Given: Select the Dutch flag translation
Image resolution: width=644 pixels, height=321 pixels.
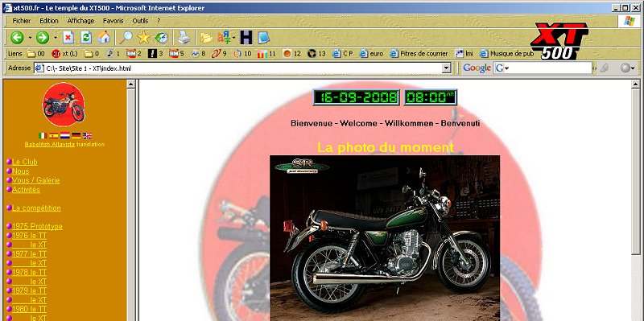Looking at the screenshot, I should point(65,135).
